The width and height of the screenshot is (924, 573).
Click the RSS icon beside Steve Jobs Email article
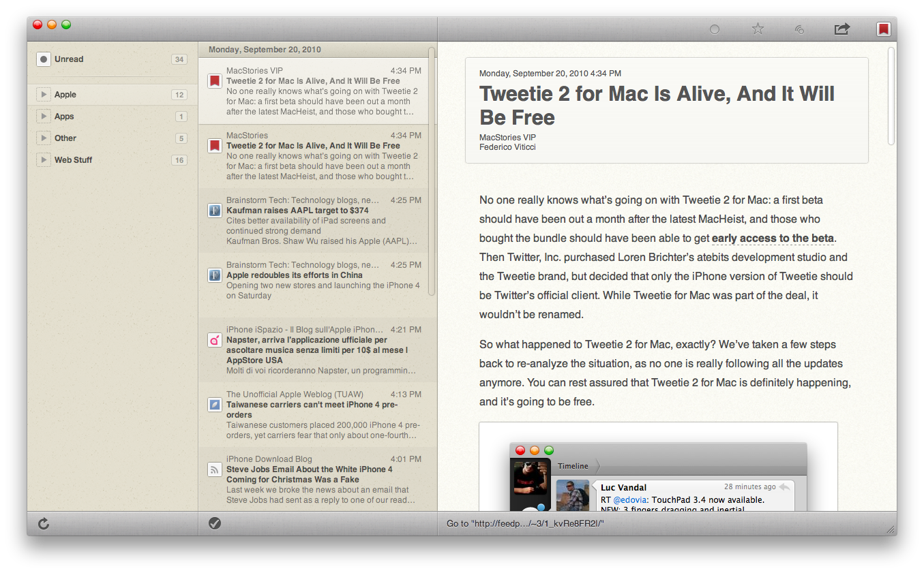(215, 469)
